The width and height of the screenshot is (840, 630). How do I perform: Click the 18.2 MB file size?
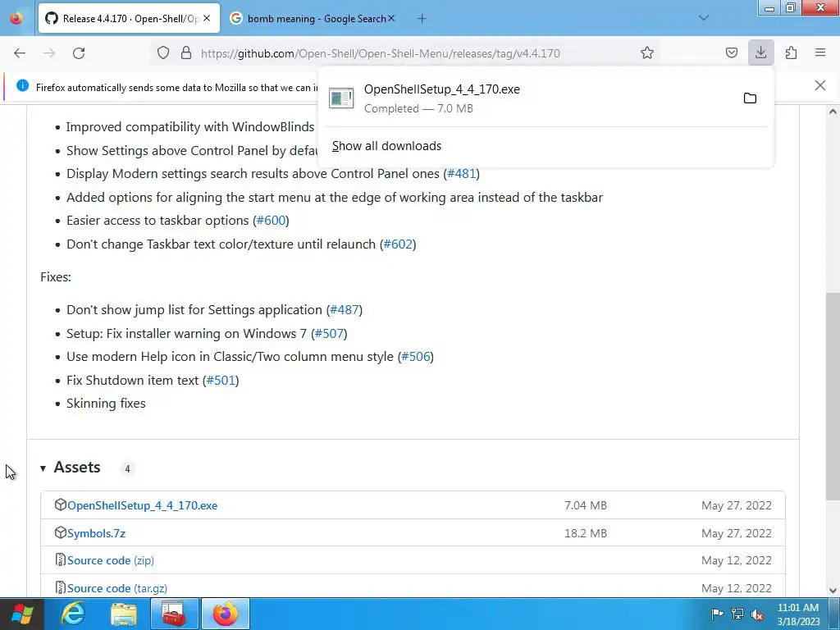click(x=586, y=533)
